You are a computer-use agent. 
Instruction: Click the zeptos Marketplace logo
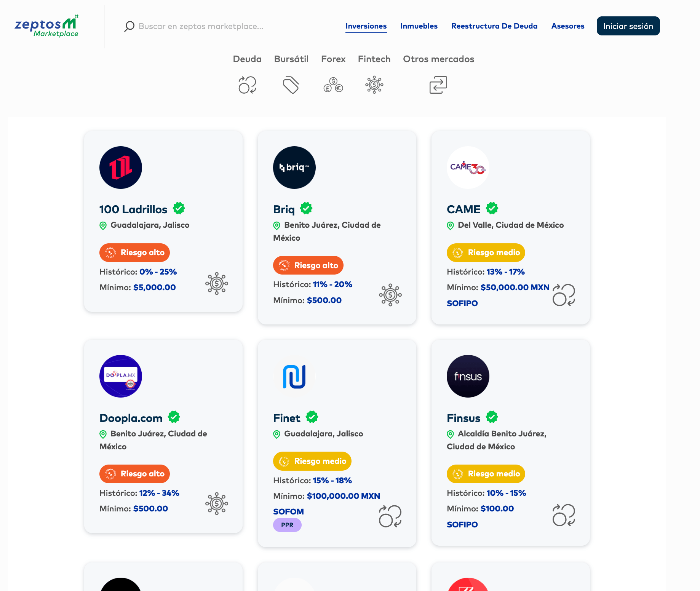pos(46,26)
